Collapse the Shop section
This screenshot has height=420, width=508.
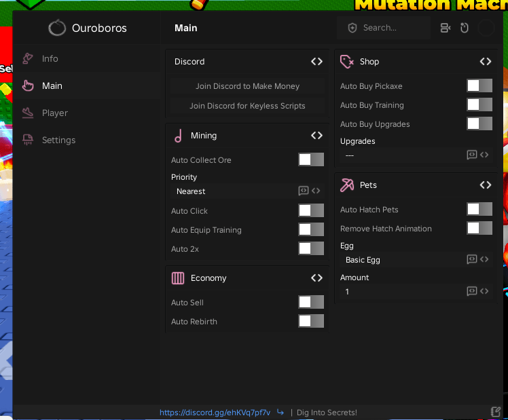click(x=486, y=62)
